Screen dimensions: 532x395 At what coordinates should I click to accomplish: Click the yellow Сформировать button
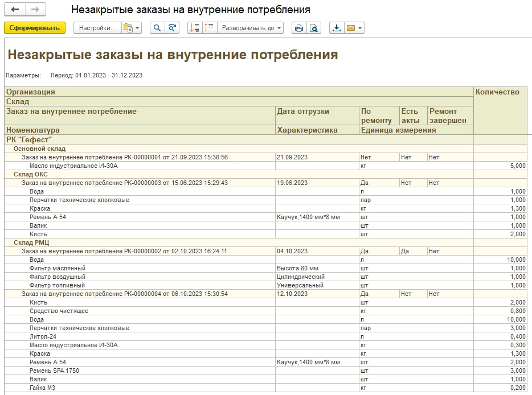(35, 28)
